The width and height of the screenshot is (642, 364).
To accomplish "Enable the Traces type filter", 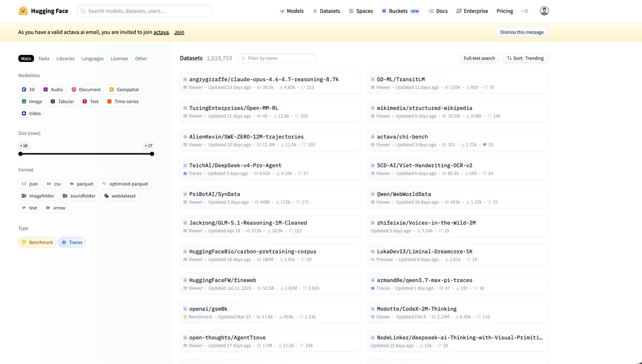I will [x=72, y=242].
